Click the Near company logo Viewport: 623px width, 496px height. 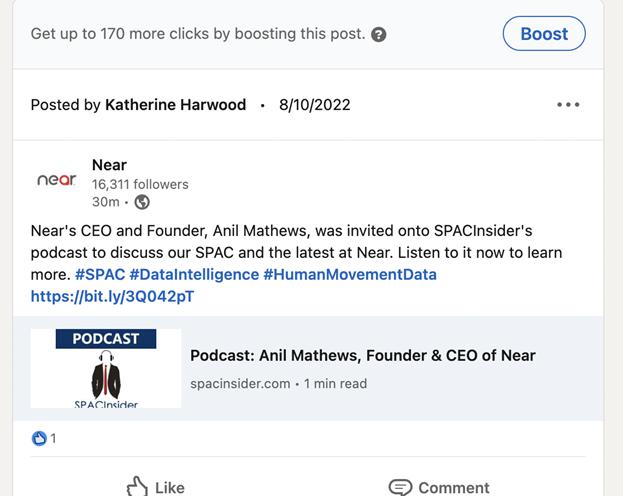(56, 181)
